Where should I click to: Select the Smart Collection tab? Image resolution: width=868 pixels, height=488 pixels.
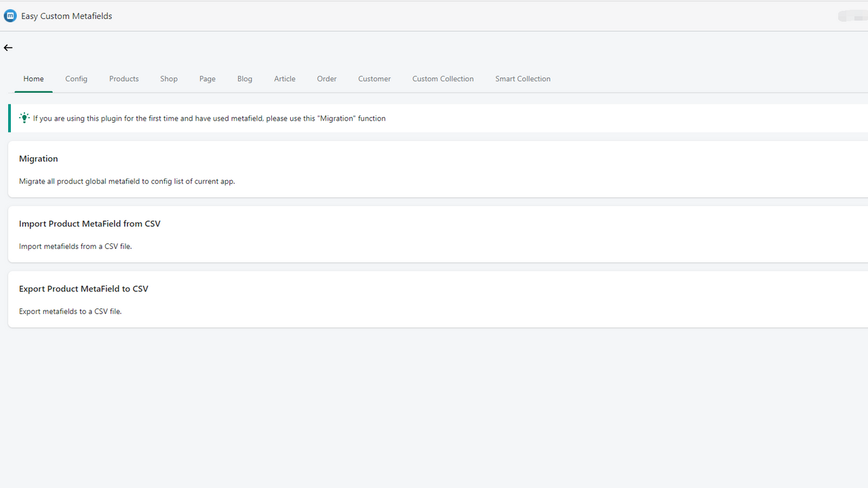[x=523, y=79]
